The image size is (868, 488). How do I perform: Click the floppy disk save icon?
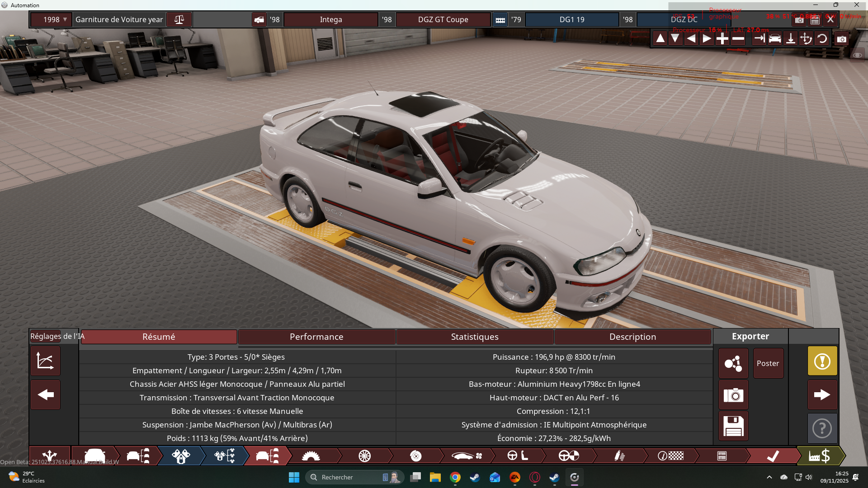point(733,426)
